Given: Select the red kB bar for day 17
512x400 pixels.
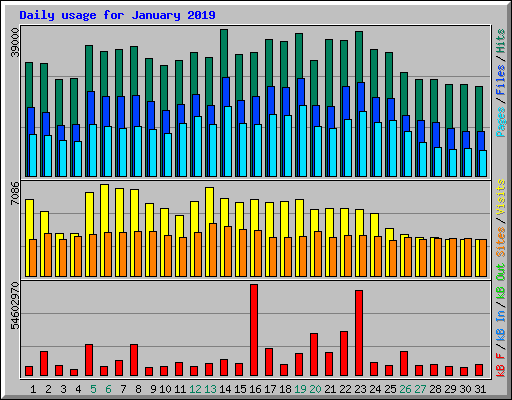Looking at the screenshot, I should (269, 362).
